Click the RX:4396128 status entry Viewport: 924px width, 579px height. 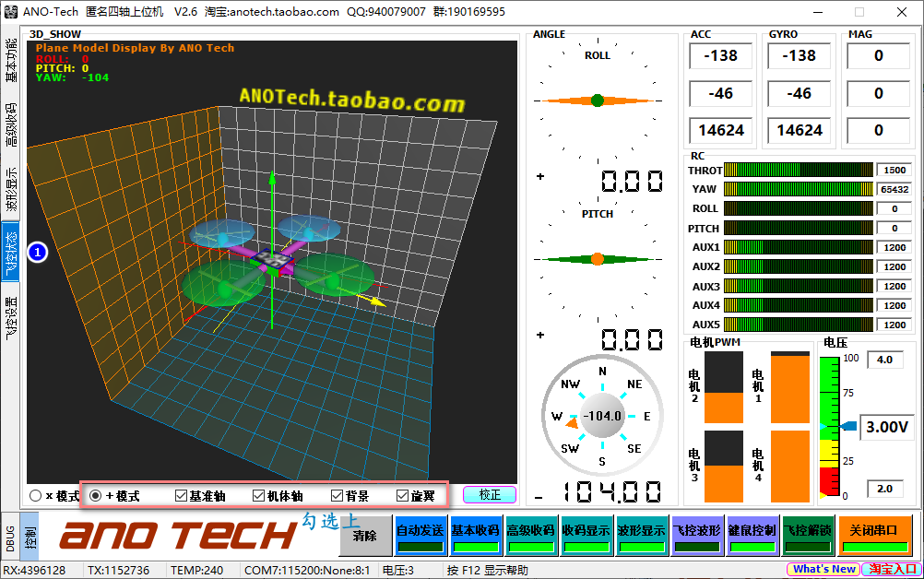click(x=34, y=570)
